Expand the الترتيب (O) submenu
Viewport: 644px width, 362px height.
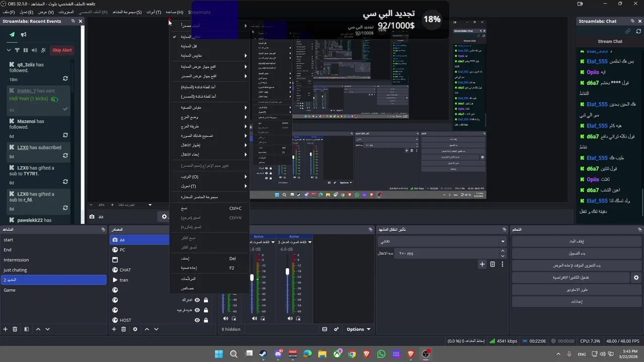click(x=209, y=176)
